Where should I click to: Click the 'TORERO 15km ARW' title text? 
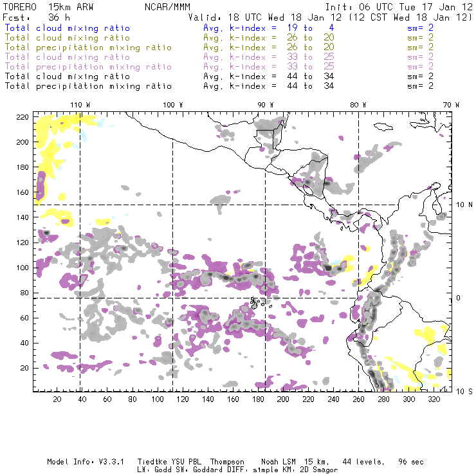[x=48, y=7]
